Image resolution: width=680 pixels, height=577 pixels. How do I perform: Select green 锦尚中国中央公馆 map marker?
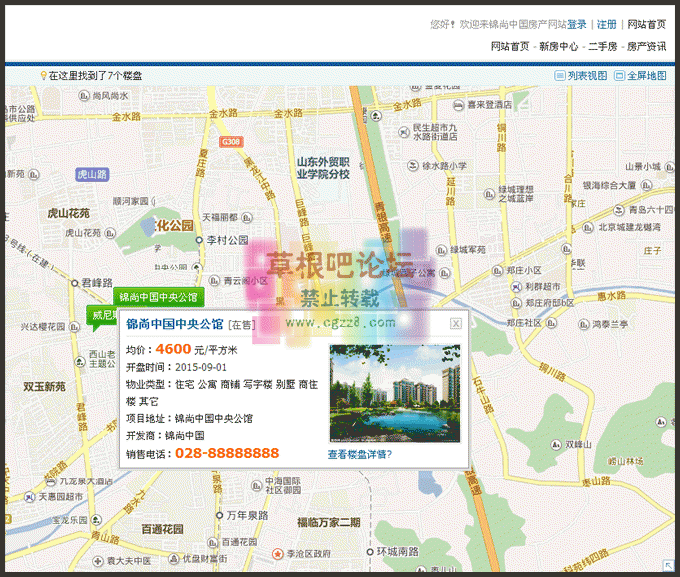point(159,297)
